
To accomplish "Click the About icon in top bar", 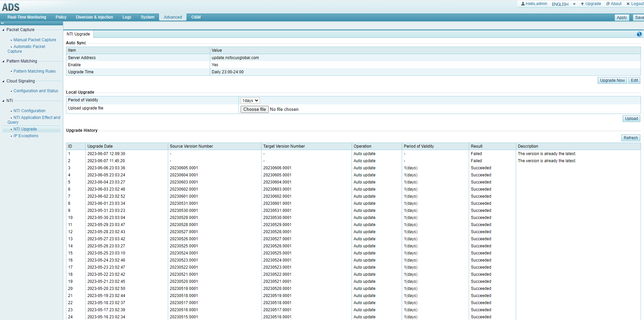I will (608, 4).
